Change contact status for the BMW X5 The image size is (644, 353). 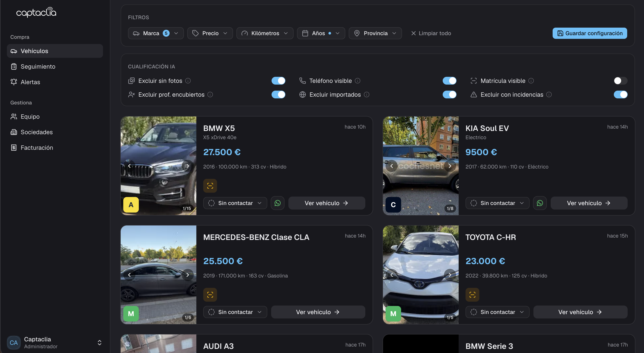pyautogui.click(x=235, y=203)
